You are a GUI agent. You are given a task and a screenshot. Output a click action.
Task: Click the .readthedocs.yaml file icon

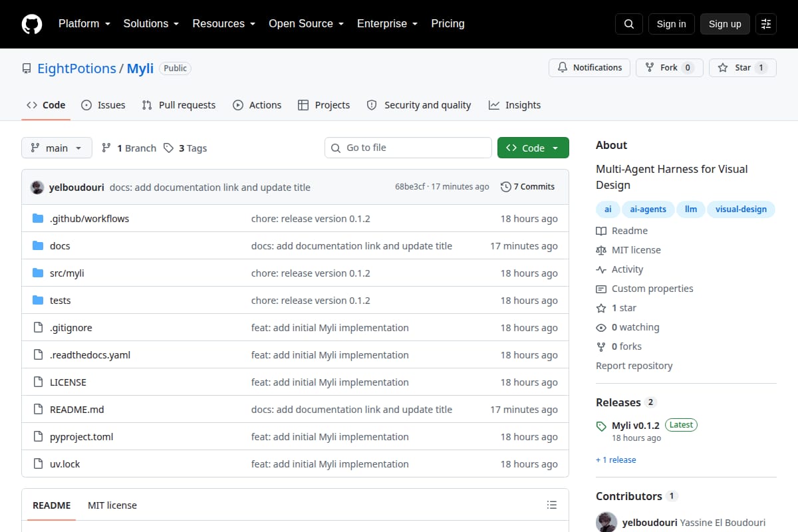[x=38, y=355]
